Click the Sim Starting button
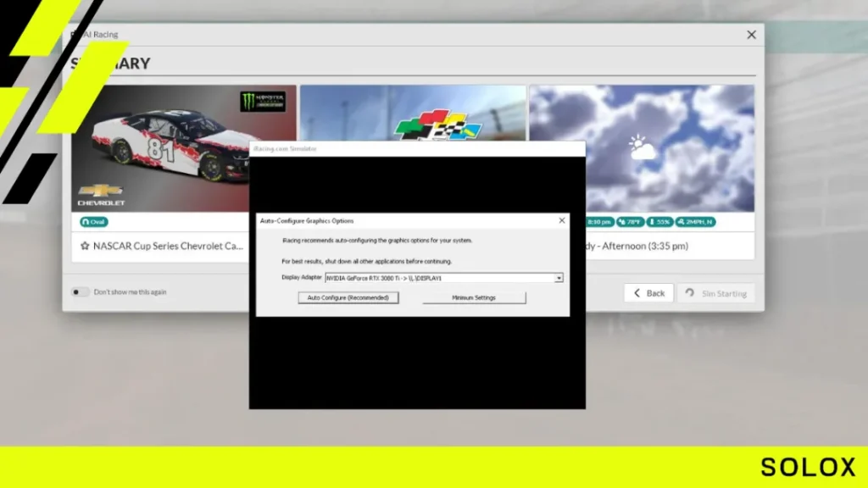 tap(716, 292)
